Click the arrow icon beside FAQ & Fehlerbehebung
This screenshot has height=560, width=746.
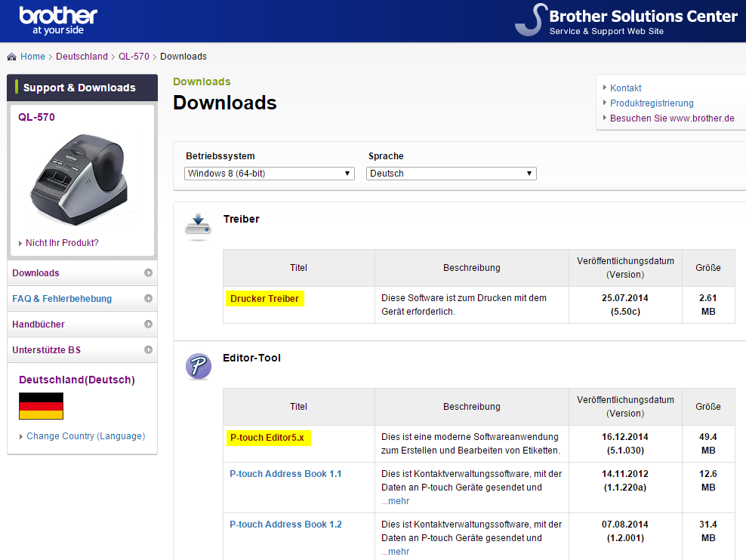click(x=149, y=299)
